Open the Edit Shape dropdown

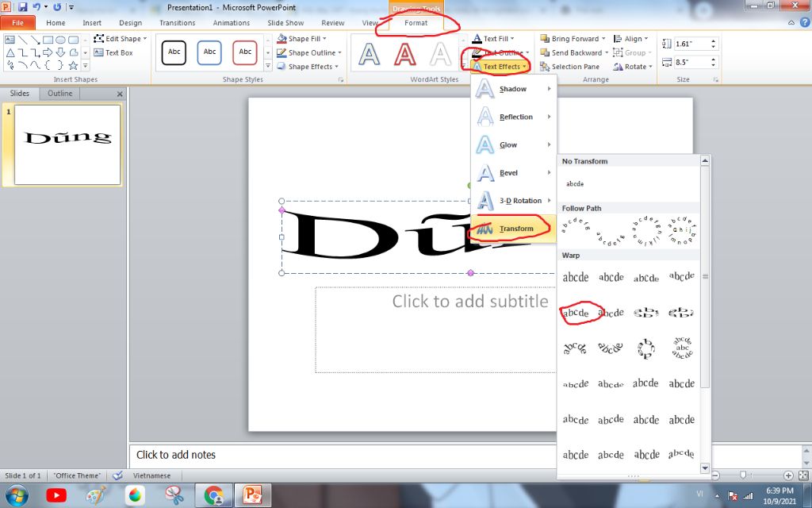pos(121,39)
